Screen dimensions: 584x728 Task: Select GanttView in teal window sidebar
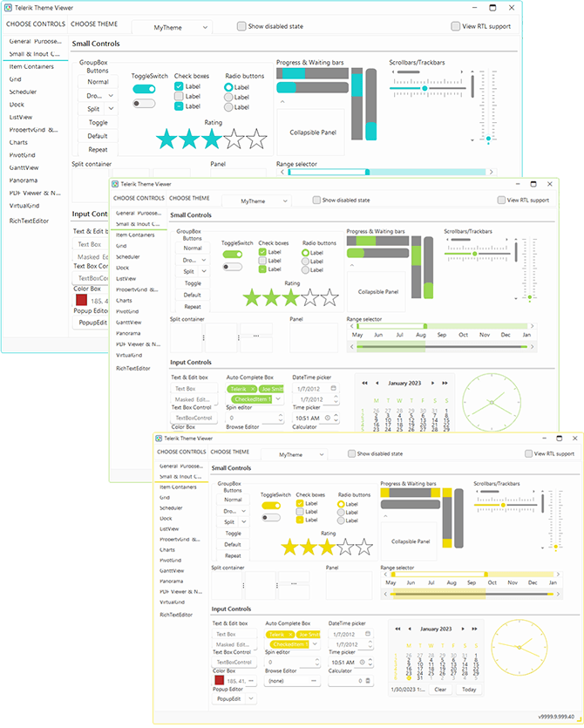(24, 167)
